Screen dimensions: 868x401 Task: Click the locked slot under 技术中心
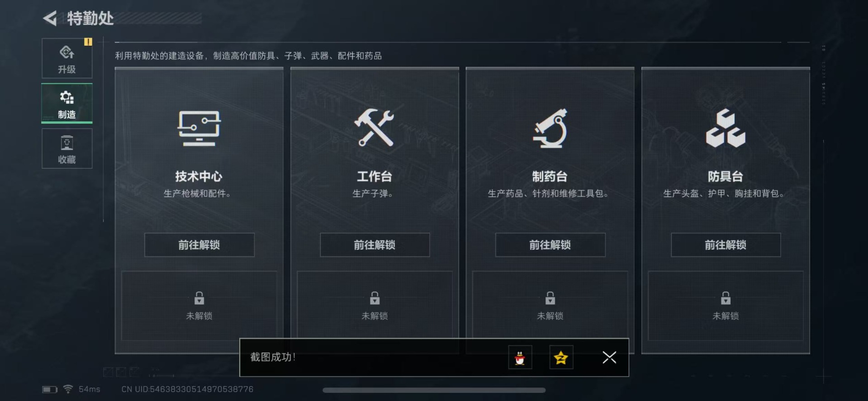pos(199,306)
